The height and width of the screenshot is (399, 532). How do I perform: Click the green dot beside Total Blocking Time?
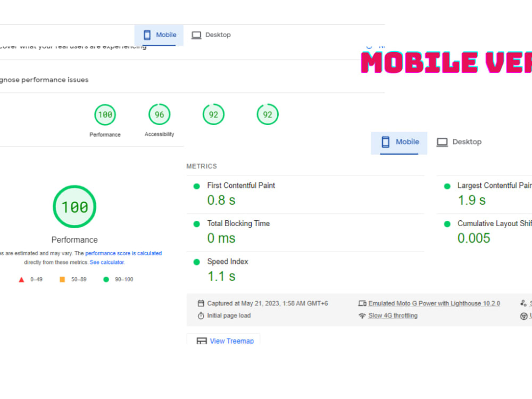tap(196, 224)
